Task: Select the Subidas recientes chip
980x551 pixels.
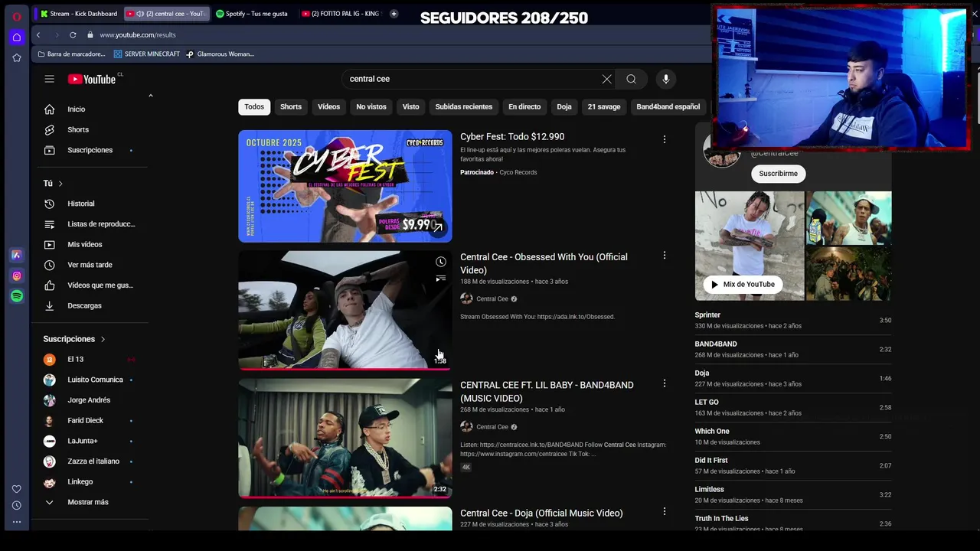Action: (x=464, y=106)
